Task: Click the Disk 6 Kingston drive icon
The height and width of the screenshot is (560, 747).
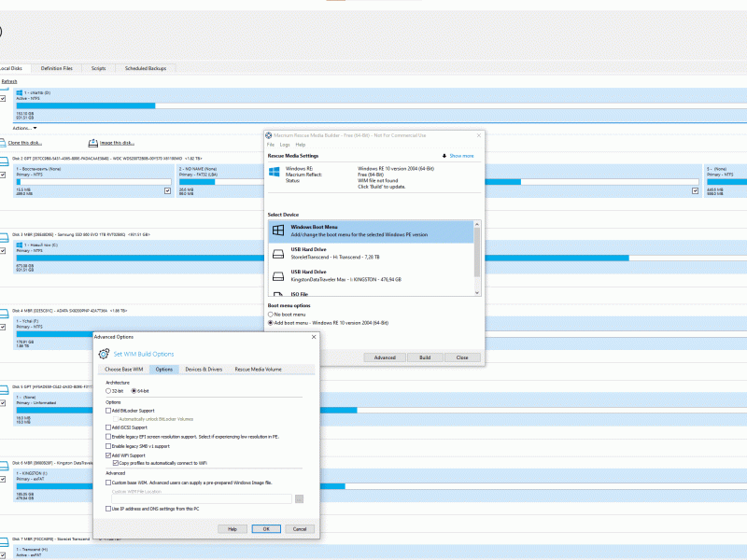Action: [4, 466]
